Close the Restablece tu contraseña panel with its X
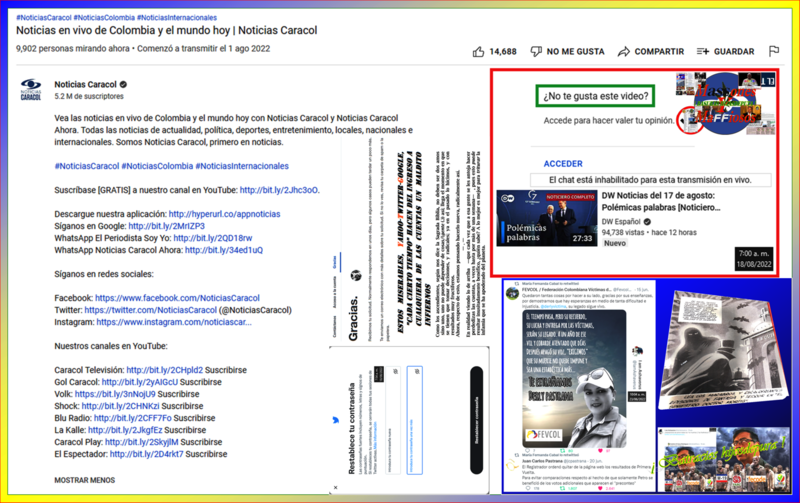 point(335,488)
